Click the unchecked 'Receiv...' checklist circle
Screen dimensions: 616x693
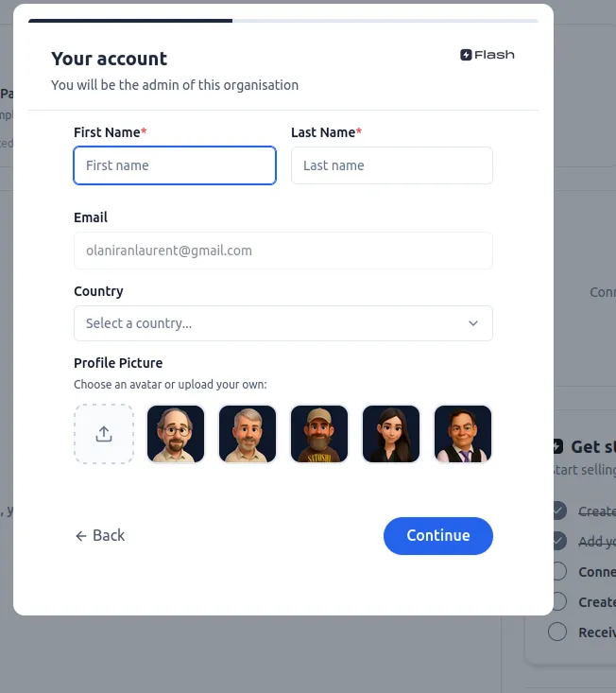pyautogui.click(x=558, y=632)
